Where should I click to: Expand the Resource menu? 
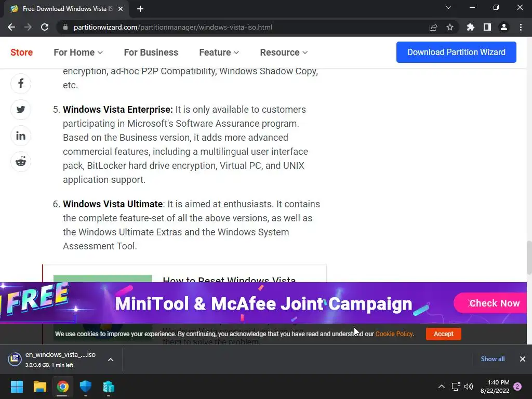pos(284,52)
